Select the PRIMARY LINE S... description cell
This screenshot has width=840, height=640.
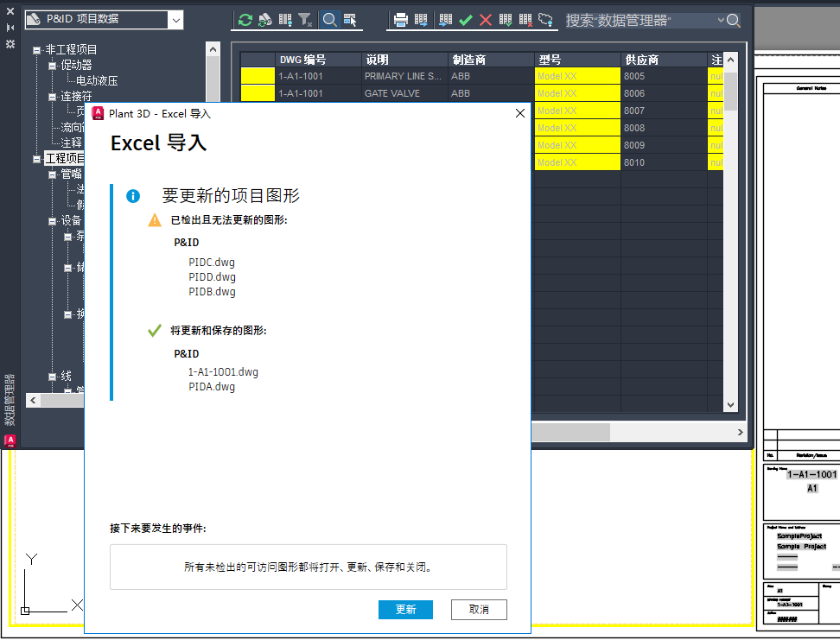[x=404, y=76]
